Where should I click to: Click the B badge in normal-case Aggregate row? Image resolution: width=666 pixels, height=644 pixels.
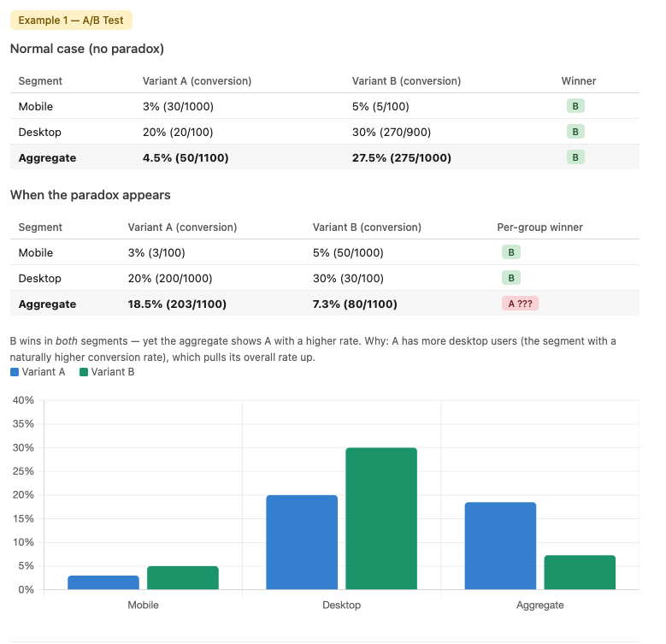[575, 157]
